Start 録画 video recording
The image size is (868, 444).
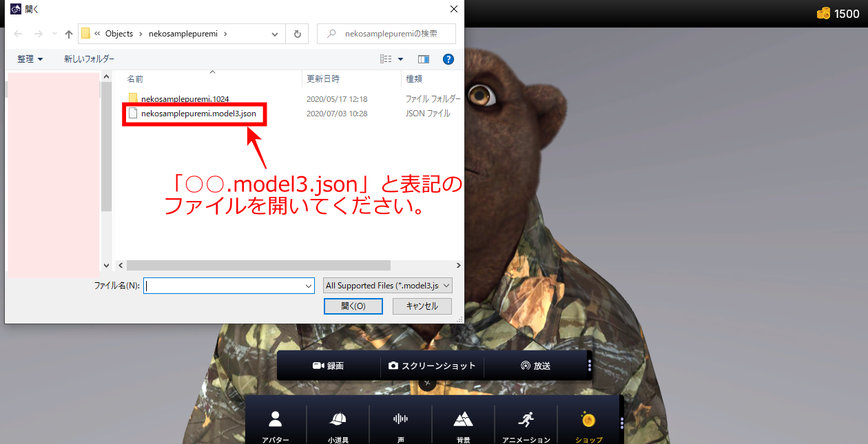(329, 366)
